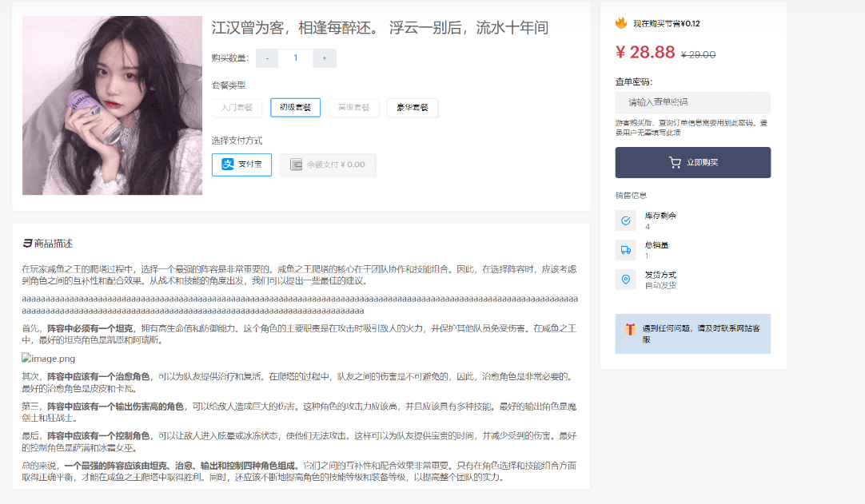865x504 pixels.
Task: Decrease purchase quantity with minus button
Action: tap(268, 58)
